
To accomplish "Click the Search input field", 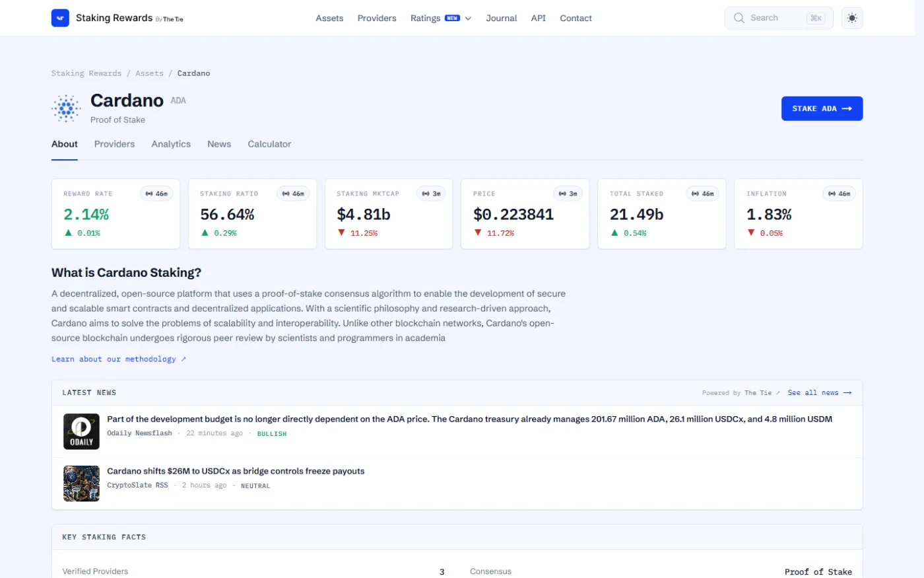I will point(779,18).
